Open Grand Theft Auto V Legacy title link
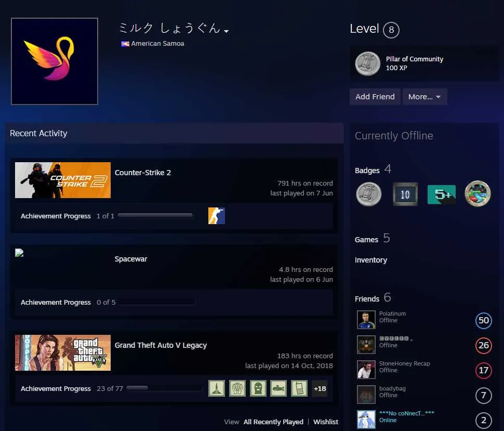504x431 pixels. coord(161,345)
